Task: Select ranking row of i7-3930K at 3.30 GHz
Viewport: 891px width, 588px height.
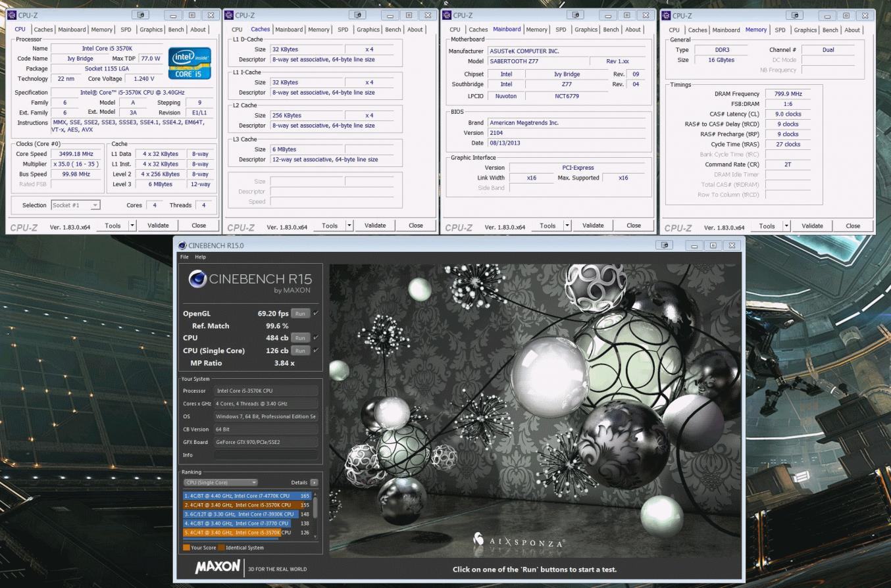Action: [247, 514]
